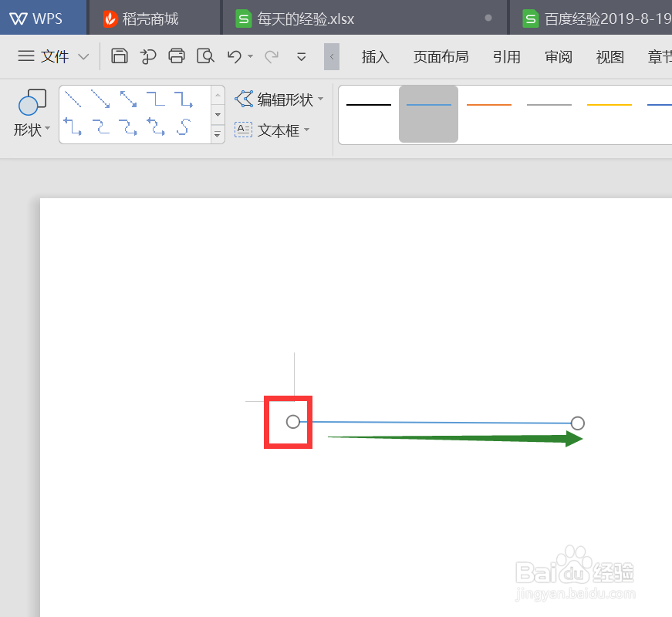The image size is (672, 617).
Task: Open the 形状 shapes gallery button
Action: 32,113
